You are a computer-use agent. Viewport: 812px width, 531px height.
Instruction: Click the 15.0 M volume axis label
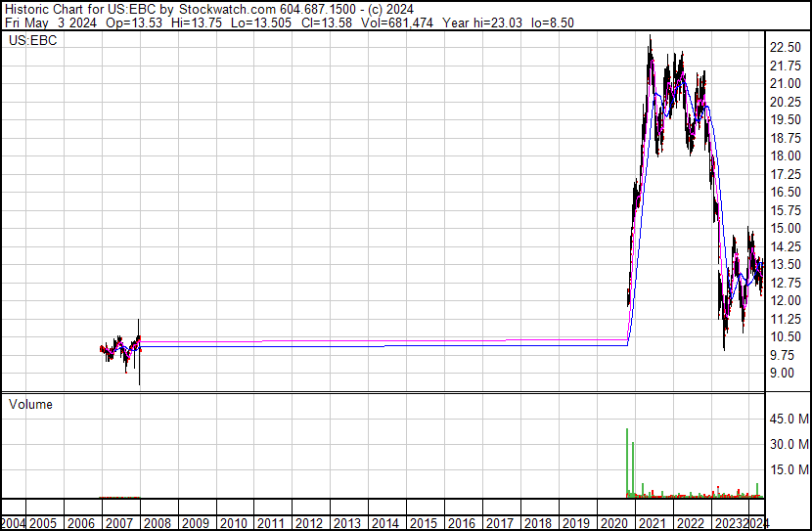[789, 469]
